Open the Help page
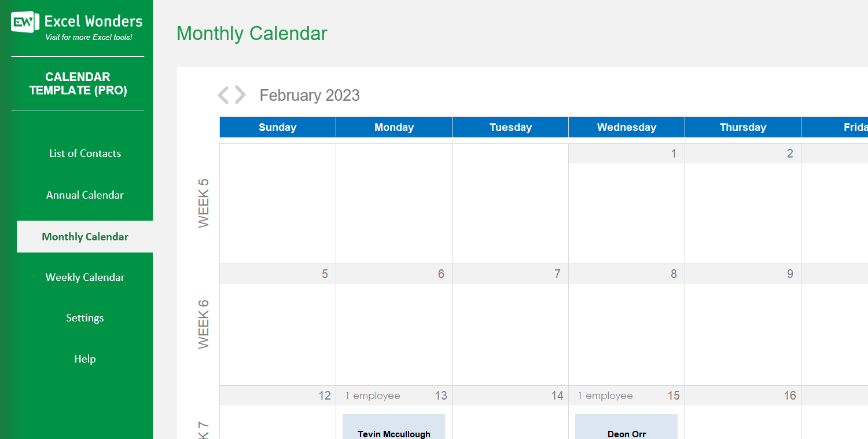Image resolution: width=868 pixels, height=439 pixels. coord(85,359)
